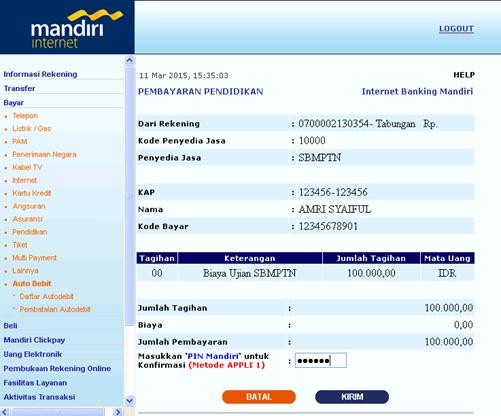Click Kode Penyedia Jasa value 10000
The height and width of the screenshot is (416, 501).
click(312, 141)
